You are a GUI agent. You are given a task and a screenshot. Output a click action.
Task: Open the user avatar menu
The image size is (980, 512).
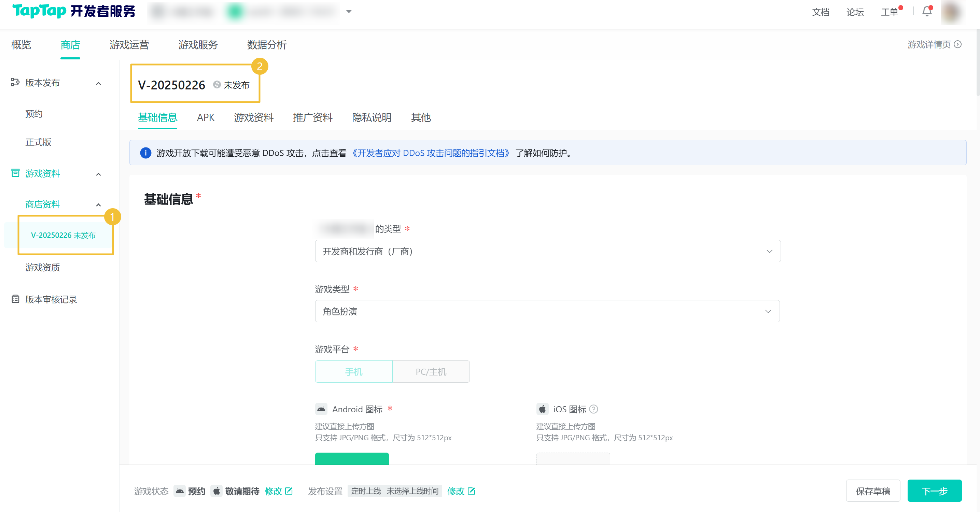point(951,12)
